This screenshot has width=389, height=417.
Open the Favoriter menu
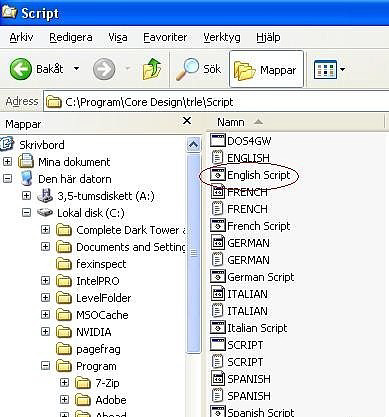[165, 37]
